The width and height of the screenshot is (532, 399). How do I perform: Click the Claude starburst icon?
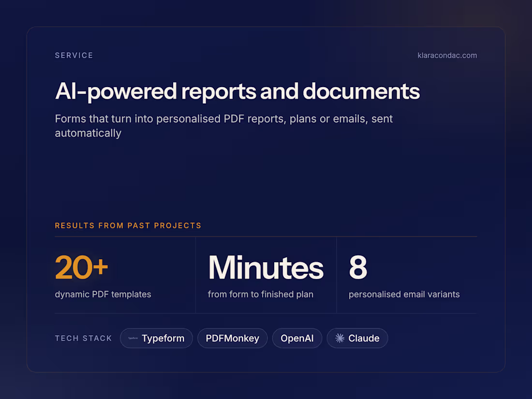[x=340, y=338]
